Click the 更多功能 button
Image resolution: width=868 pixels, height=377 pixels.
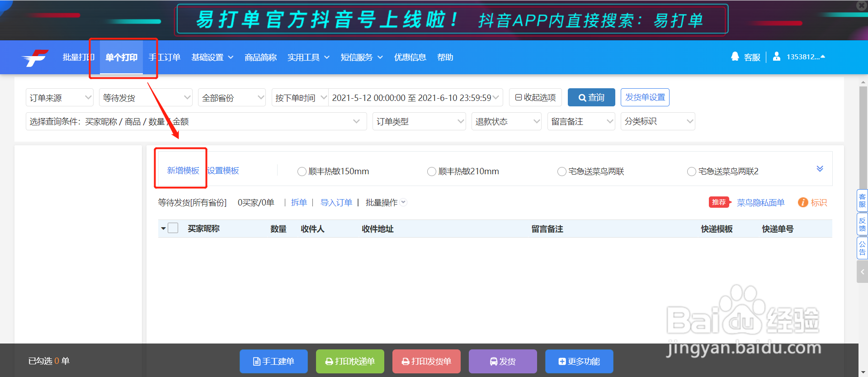[579, 361]
